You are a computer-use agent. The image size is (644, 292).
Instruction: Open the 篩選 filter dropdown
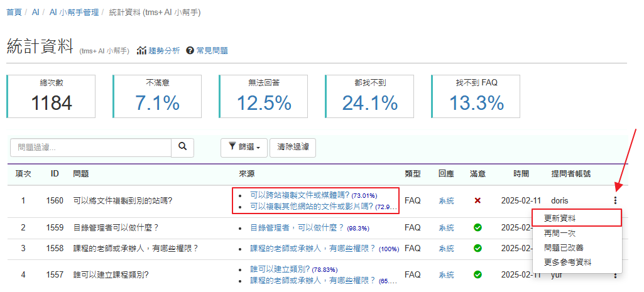pyautogui.click(x=244, y=147)
